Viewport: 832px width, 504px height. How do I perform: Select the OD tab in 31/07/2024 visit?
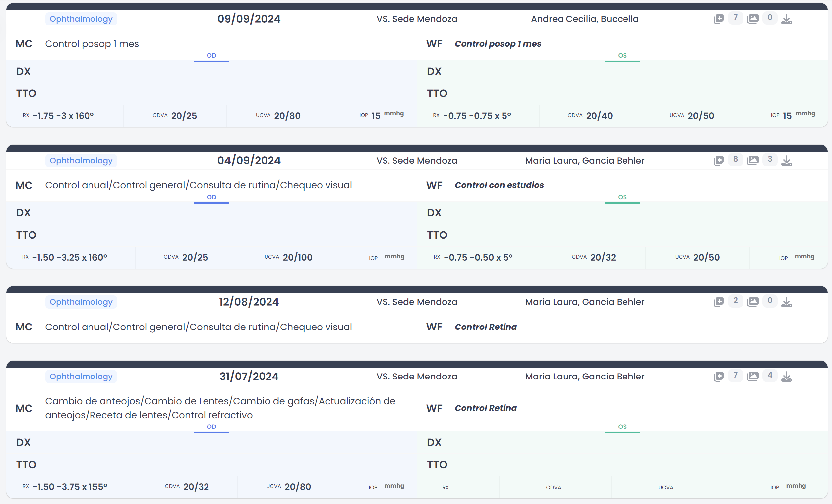(x=211, y=427)
